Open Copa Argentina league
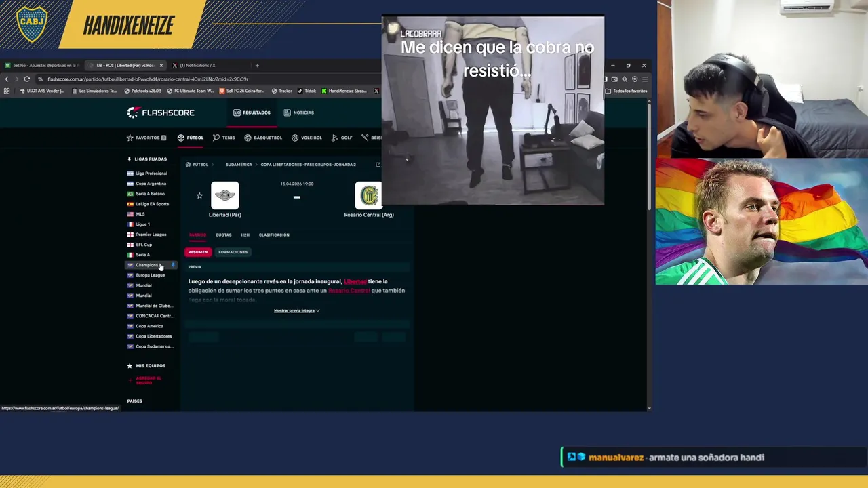 [146, 184]
